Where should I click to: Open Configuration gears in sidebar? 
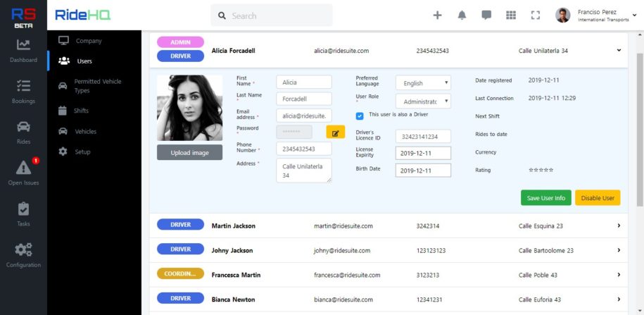coord(23,249)
